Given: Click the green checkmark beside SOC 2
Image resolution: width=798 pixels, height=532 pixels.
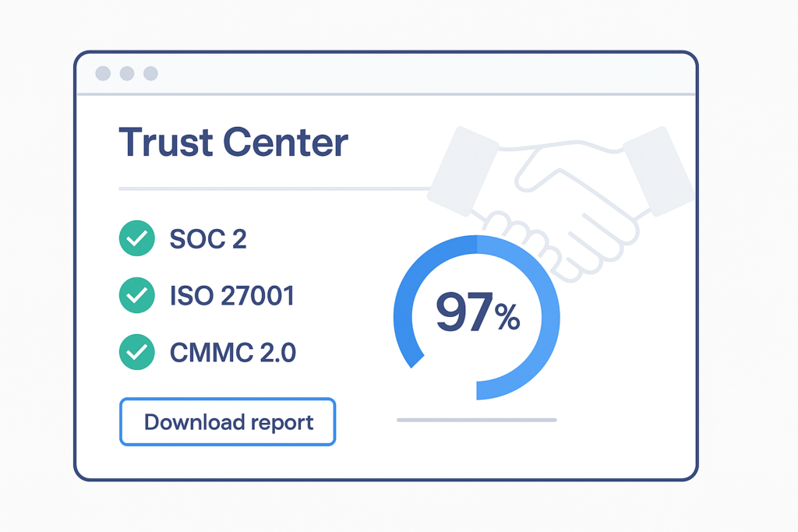Looking at the screenshot, I should [x=136, y=238].
